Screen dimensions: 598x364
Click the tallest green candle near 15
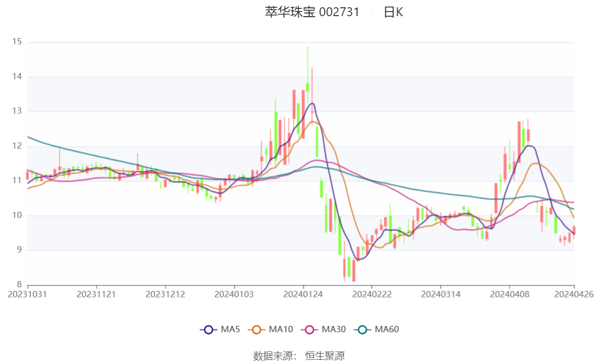tap(307, 74)
